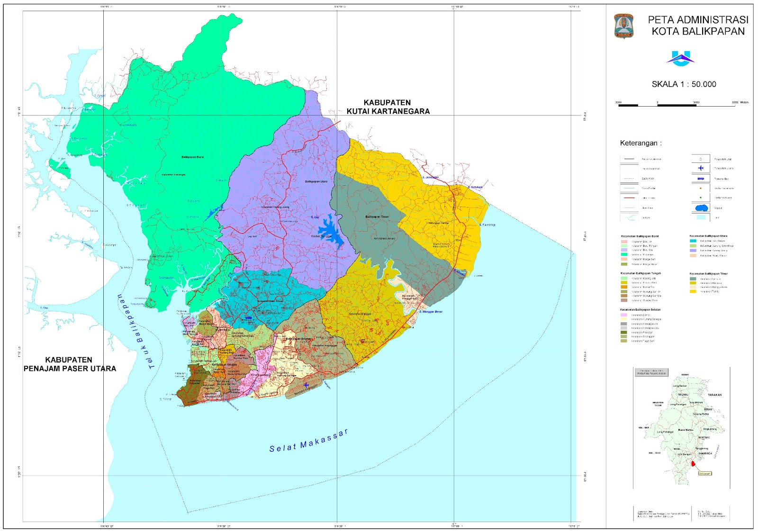Select the bright green Kariangau swatch
This screenshot has height=532, width=758.
[x=624, y=254]
